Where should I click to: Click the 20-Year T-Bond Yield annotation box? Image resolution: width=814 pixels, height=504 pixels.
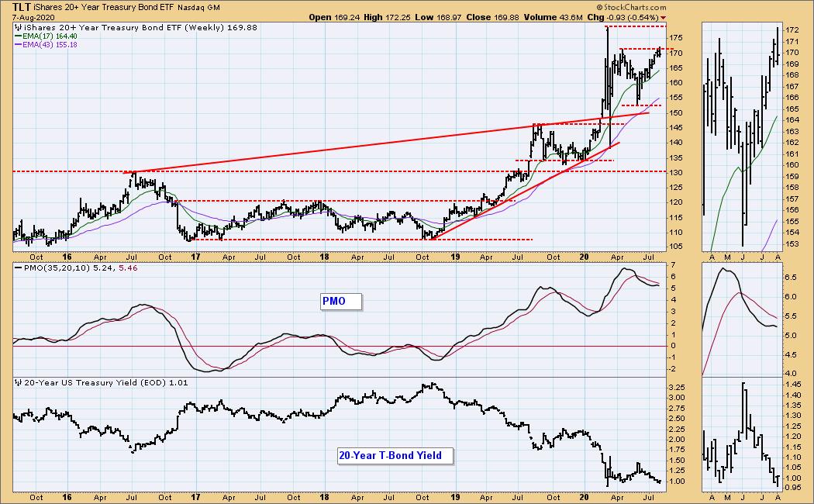[x=395, y=456]
